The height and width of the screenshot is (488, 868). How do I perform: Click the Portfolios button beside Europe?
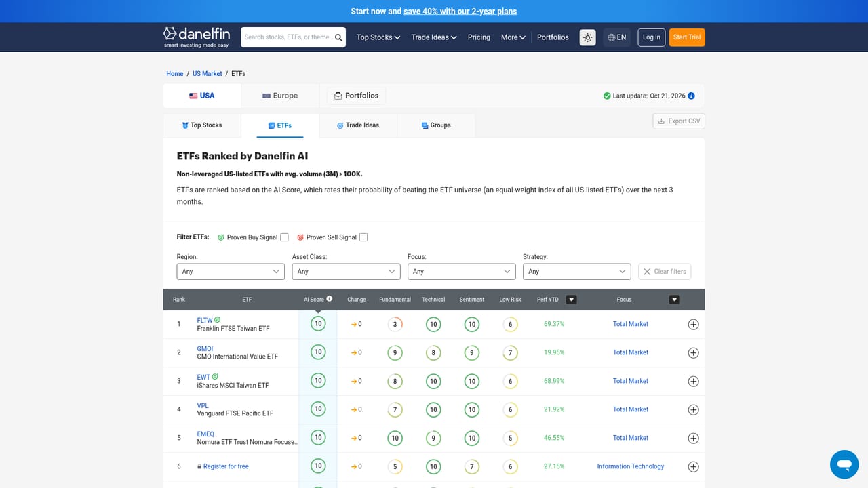[357, 96]
